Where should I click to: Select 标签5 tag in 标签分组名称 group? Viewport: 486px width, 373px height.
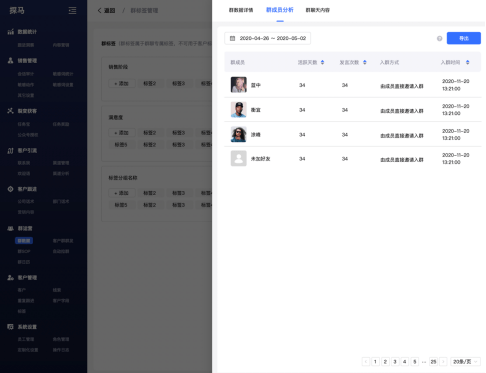[x=121, y=205]
